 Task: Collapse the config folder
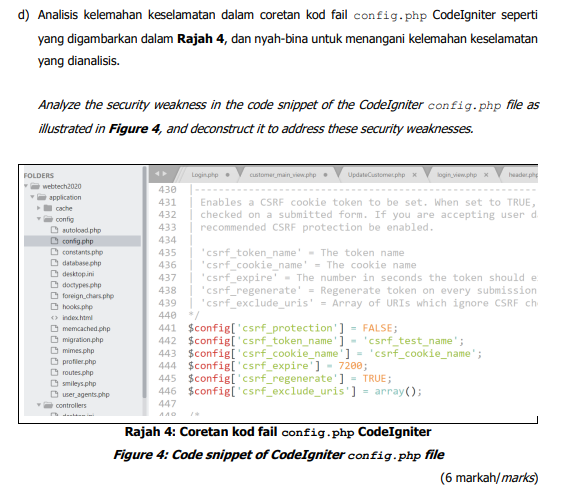[x=39, y=219]
